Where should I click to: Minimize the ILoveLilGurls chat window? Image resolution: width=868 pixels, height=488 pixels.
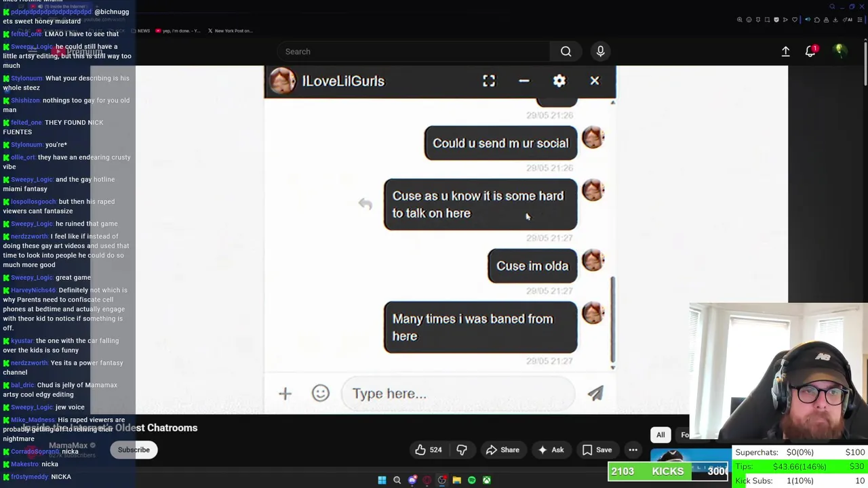pos(524,81)
